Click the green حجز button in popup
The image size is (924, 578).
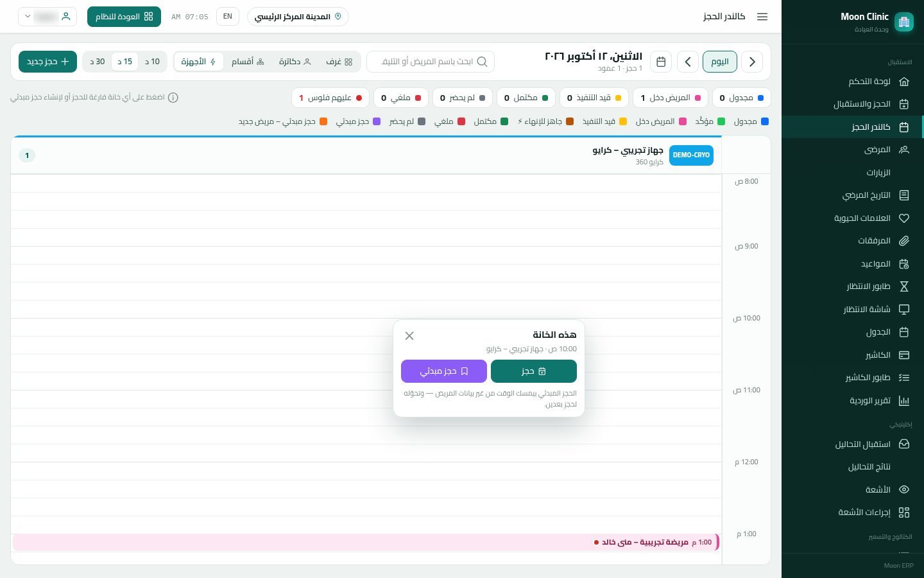click(534, 371)
